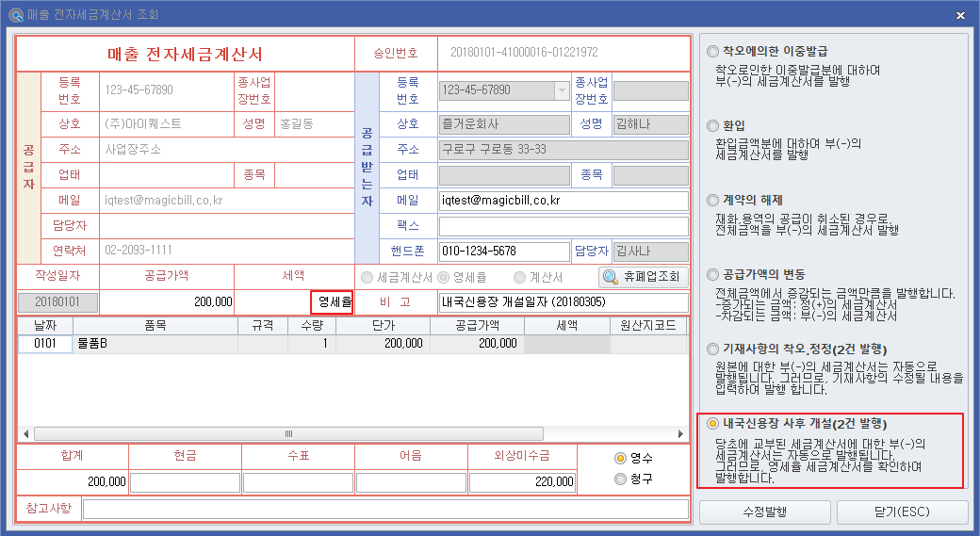Click the 핸드폰 field 010-1234-5678
Screen dimensions: 980x536
[x=504, y=252]
